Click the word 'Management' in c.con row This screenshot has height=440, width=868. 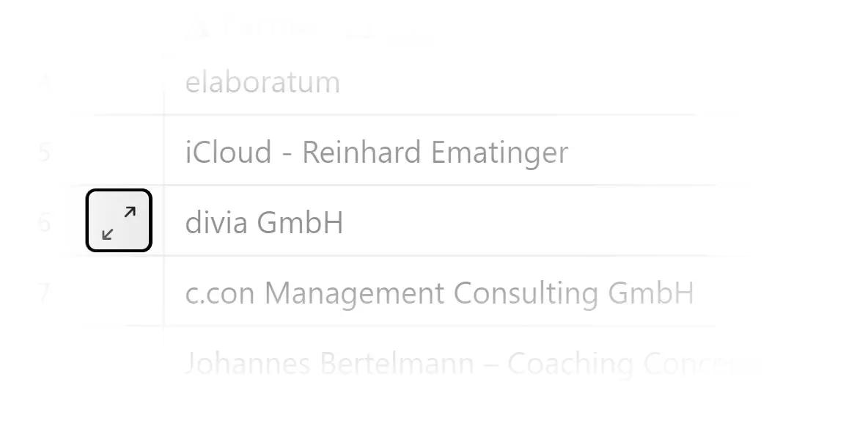point(355,293)
